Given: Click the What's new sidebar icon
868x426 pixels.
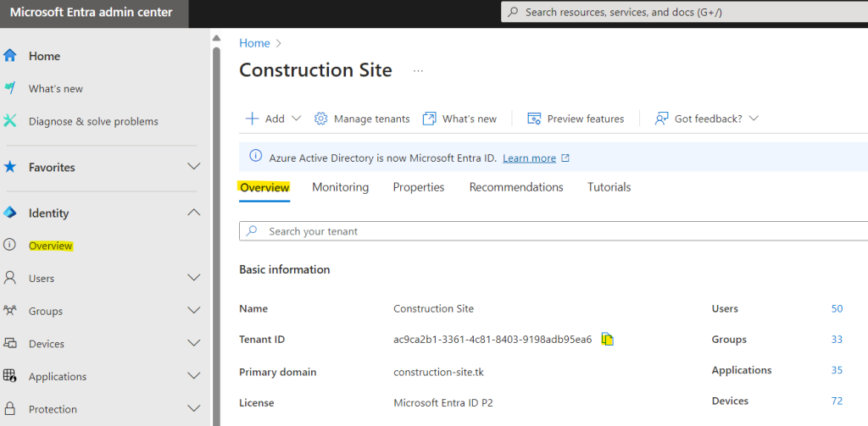Looking at the screenshot, I should click(x=9, y=89).
